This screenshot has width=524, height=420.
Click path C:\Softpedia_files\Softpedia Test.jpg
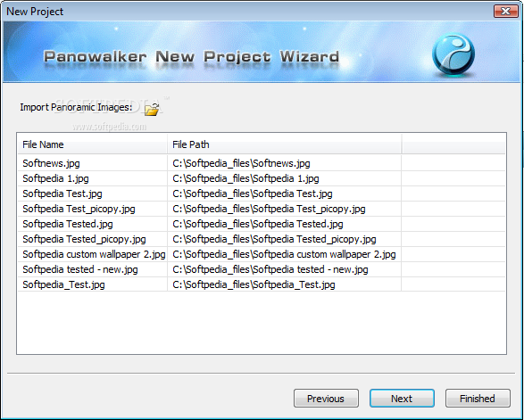tap(253, 194)
